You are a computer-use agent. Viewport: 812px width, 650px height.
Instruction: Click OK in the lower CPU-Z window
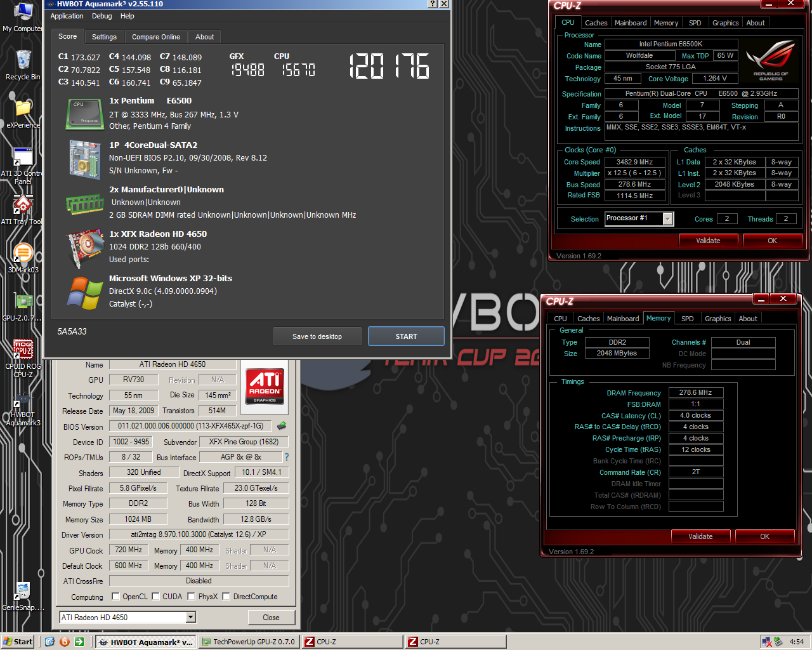click(764, 536)
